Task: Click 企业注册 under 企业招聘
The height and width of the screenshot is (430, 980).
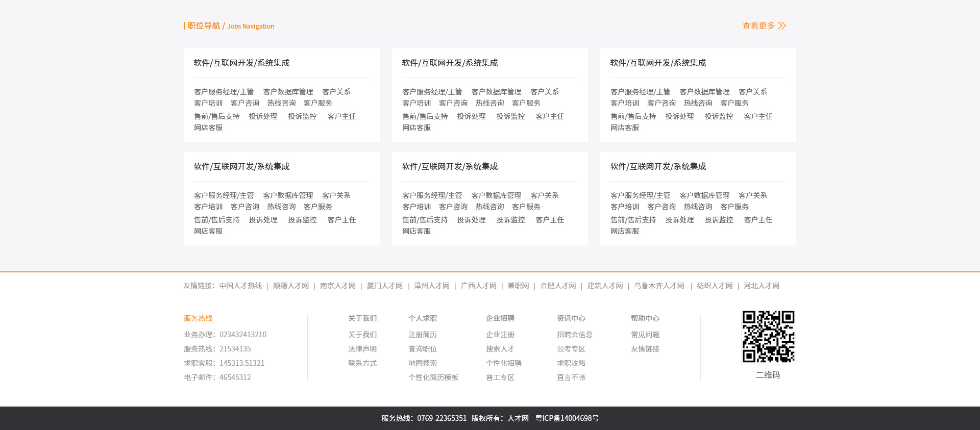Action: tap(500, 335)
